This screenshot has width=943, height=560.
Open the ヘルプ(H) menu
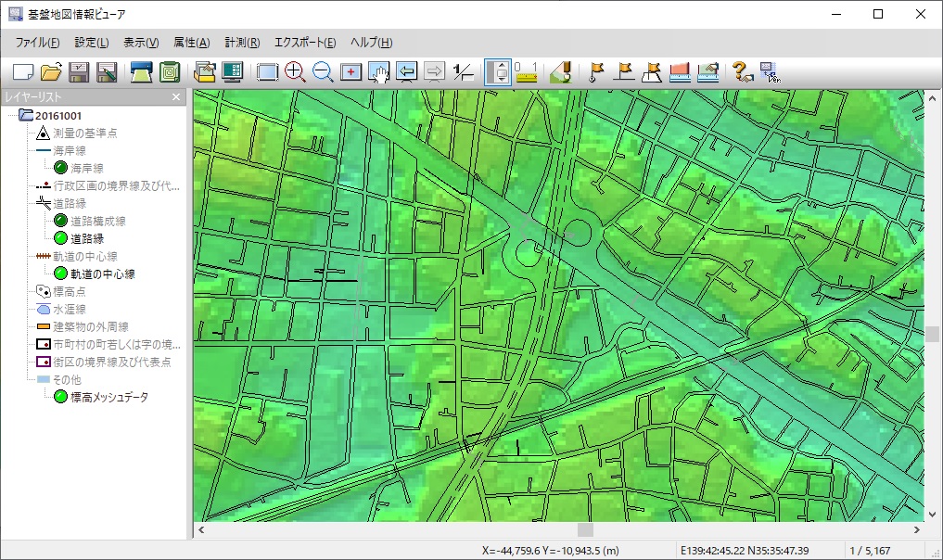pos(371,42)
